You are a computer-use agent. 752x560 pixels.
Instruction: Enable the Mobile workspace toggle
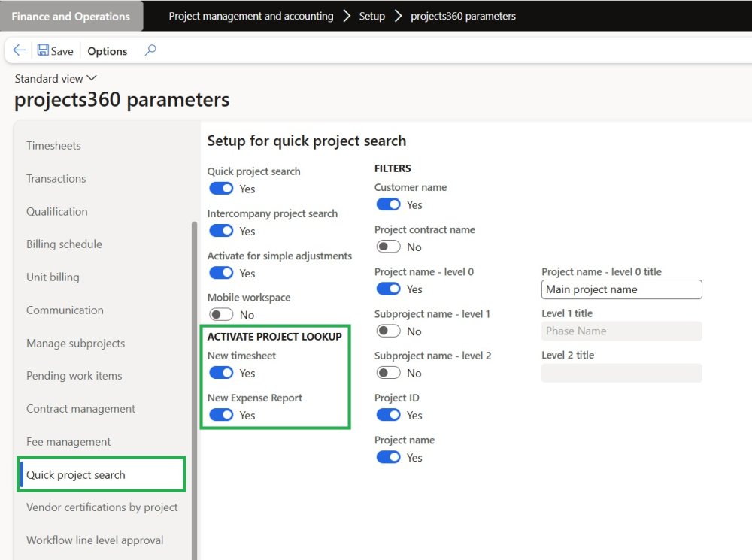tap(221, 315)
